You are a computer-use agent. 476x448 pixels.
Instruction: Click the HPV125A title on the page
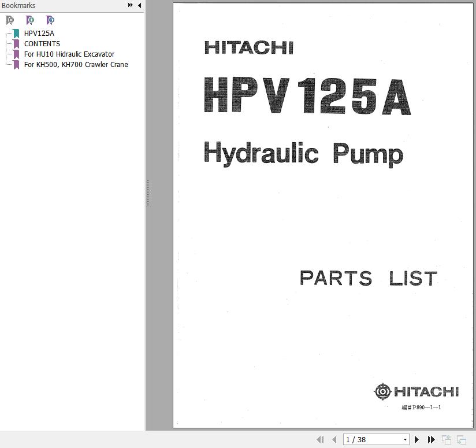(307, 96)
